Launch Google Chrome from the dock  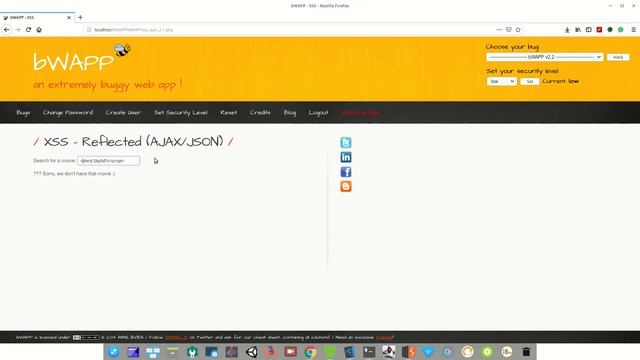[x=310, y=352]
